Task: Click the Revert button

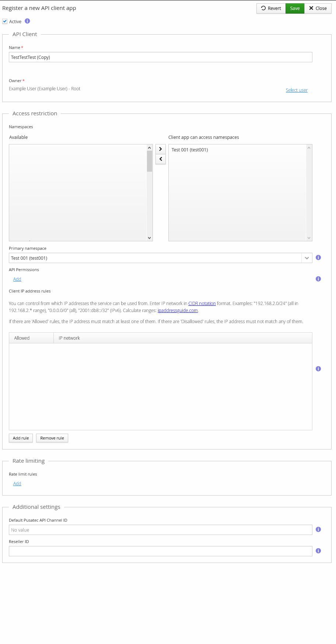Action: coord(271,8)
